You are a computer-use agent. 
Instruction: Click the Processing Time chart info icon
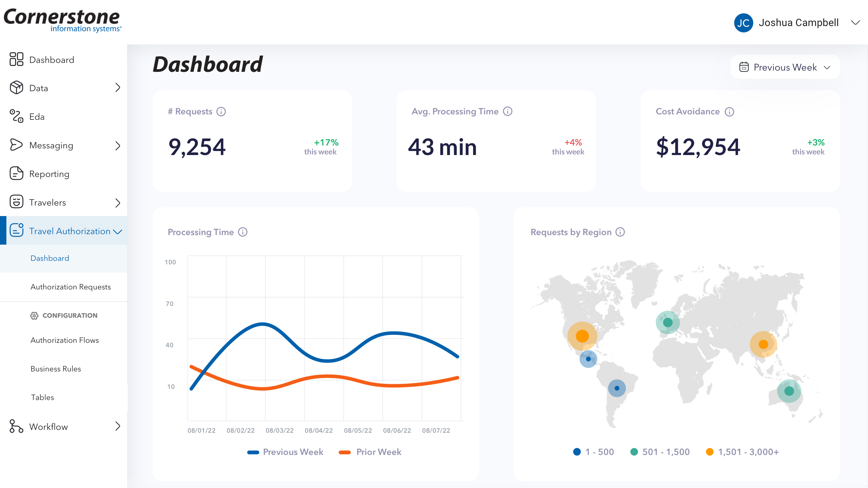click(243, 232)
